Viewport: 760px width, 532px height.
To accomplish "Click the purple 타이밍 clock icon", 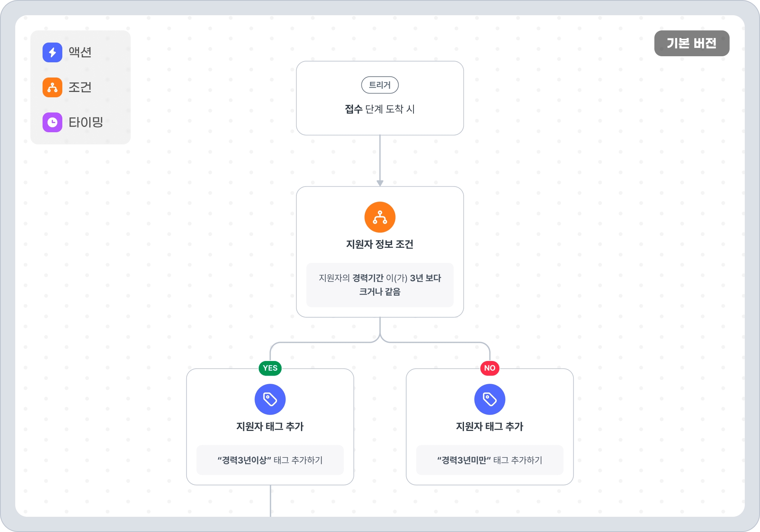I will click(x=52, y=122).
